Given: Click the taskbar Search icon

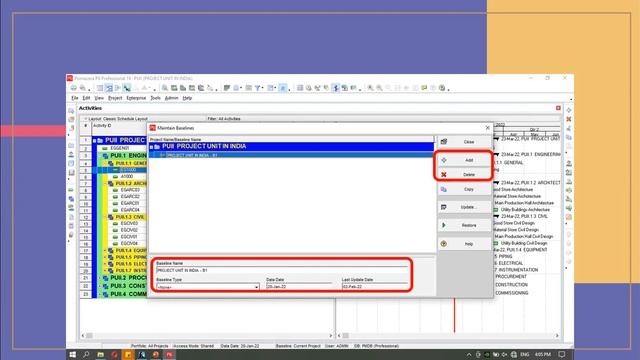Looking at the screenshot, I should pos(86,354).
